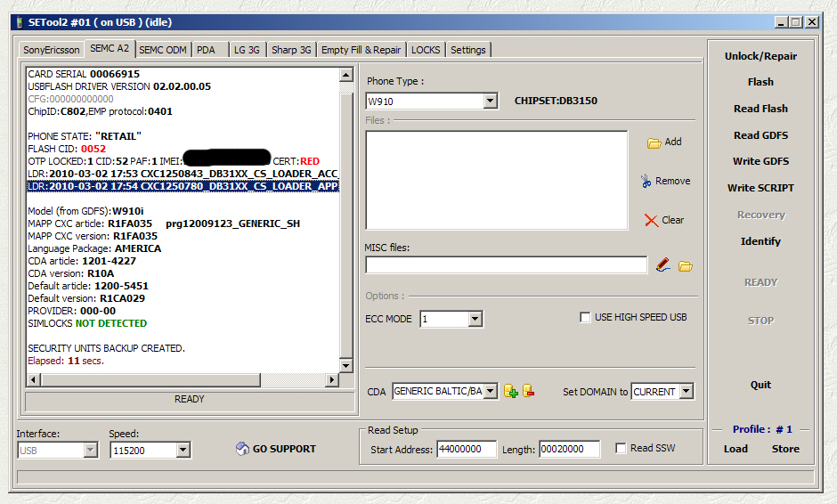The image size is (837, 504).
Task: Click the Remove file scissors icon
Action: (646, 181)
